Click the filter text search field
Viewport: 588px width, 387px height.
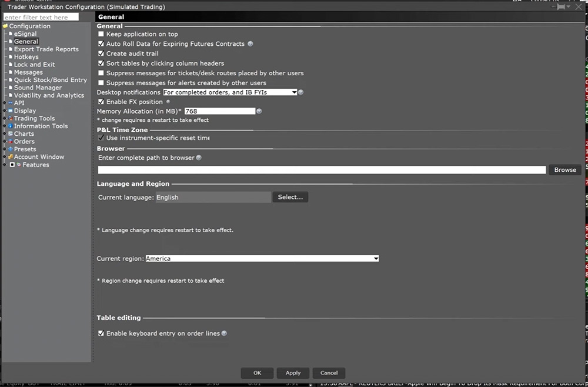41,18
